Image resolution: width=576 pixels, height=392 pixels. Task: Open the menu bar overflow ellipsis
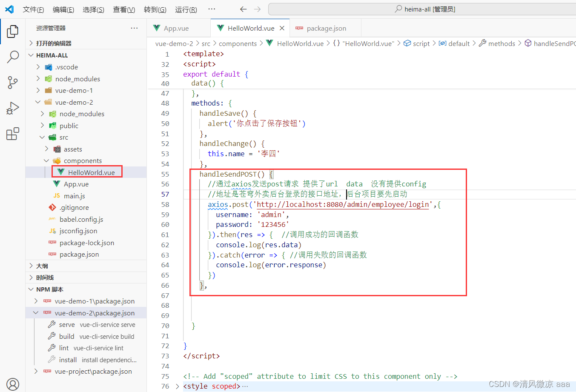coord(212,9)
